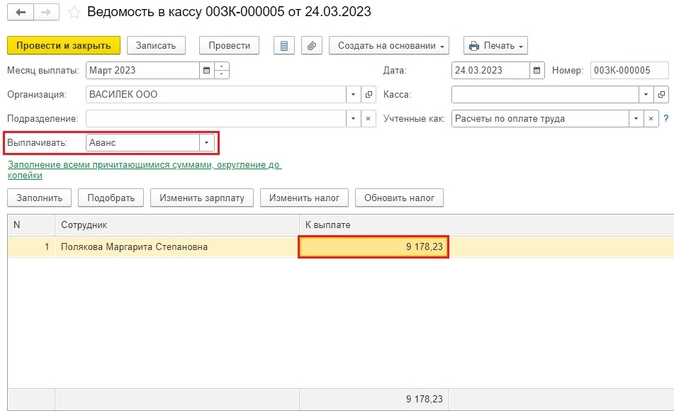Viewport: 674px width, 415px height.
Task: Click the Подобрать button
Action: click(x=111, y=198)
